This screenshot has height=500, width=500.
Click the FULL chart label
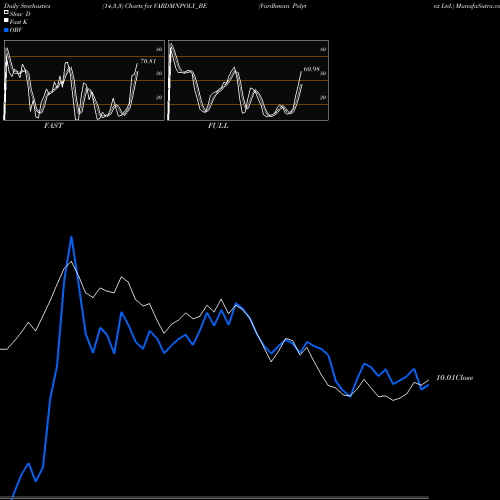click(x=218, y=126)
